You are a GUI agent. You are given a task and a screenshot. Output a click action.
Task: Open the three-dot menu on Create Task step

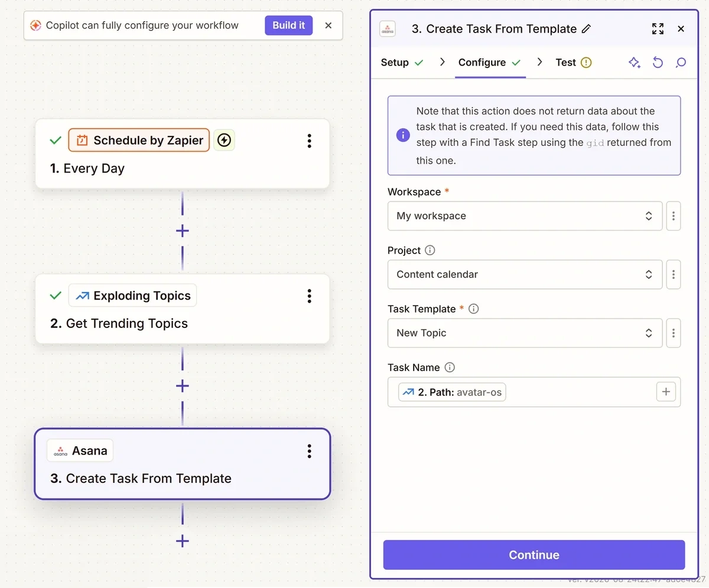(309, 451)
